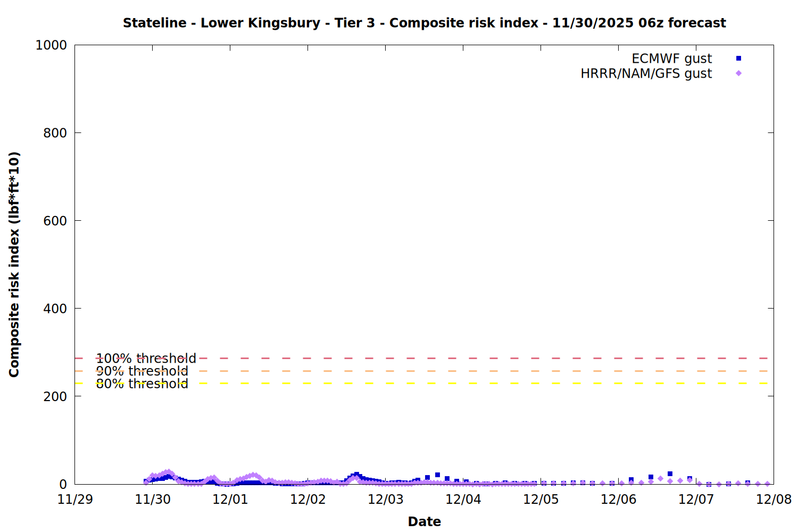Click the Date x-axis title

(424, 521)
